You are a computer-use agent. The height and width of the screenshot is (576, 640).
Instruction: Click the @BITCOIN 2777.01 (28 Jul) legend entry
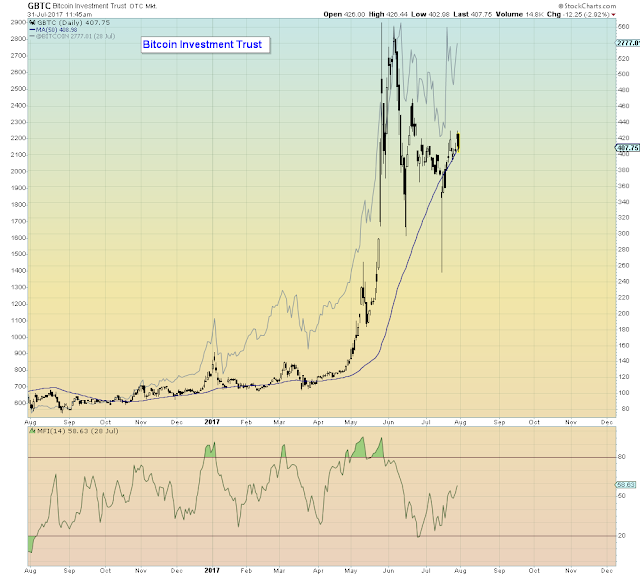75,36
